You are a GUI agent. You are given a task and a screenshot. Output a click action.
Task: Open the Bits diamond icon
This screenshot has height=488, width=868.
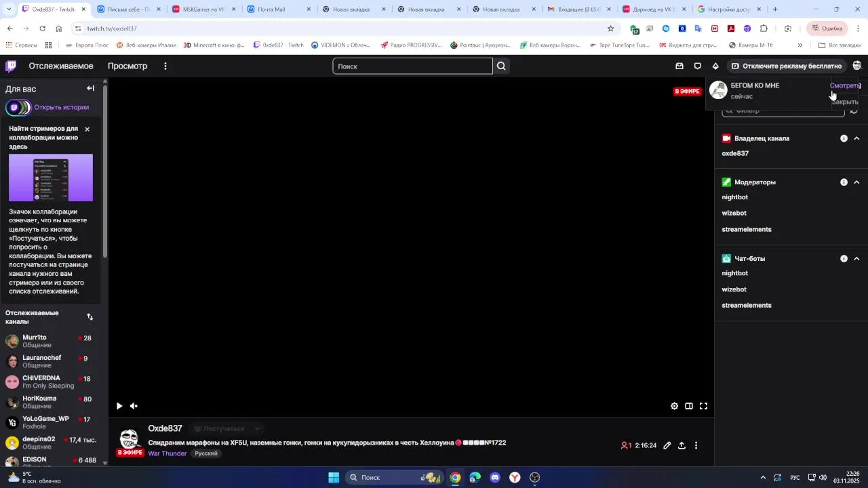[715, 66]
